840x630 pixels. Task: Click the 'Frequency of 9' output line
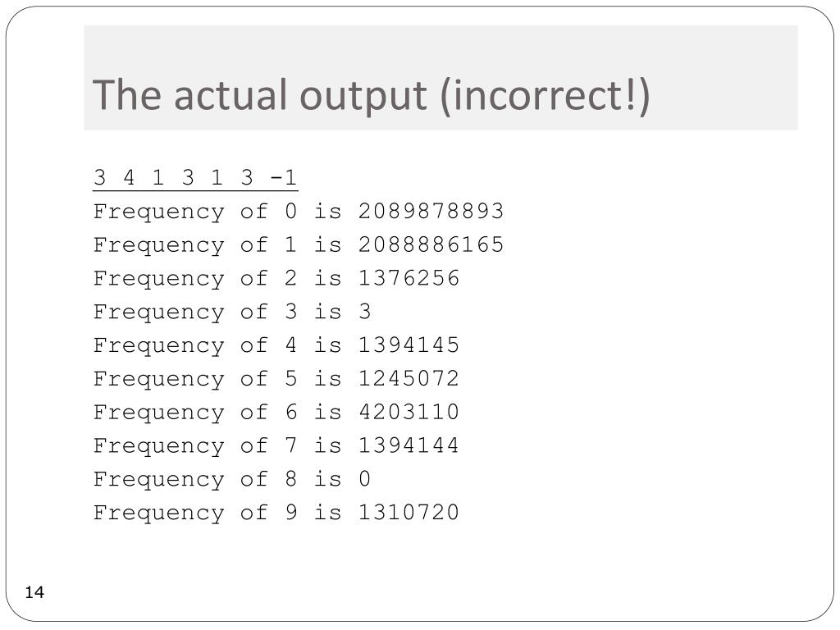[276, 513]
